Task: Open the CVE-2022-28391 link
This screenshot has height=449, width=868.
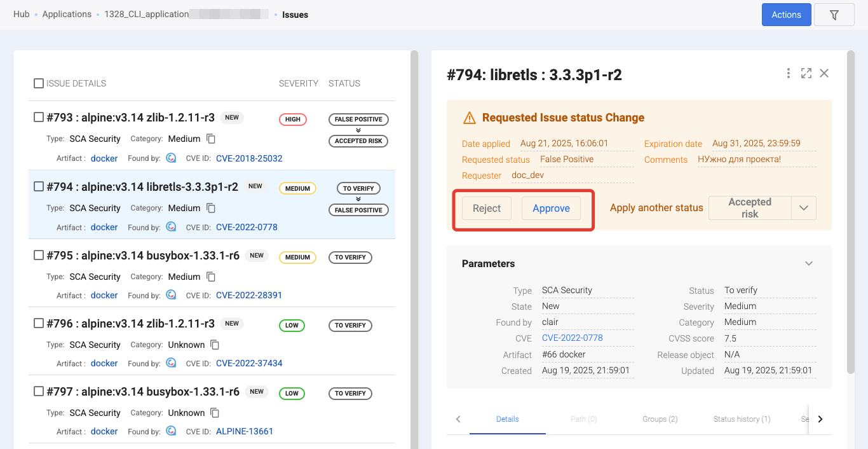Action: [249, 295]
